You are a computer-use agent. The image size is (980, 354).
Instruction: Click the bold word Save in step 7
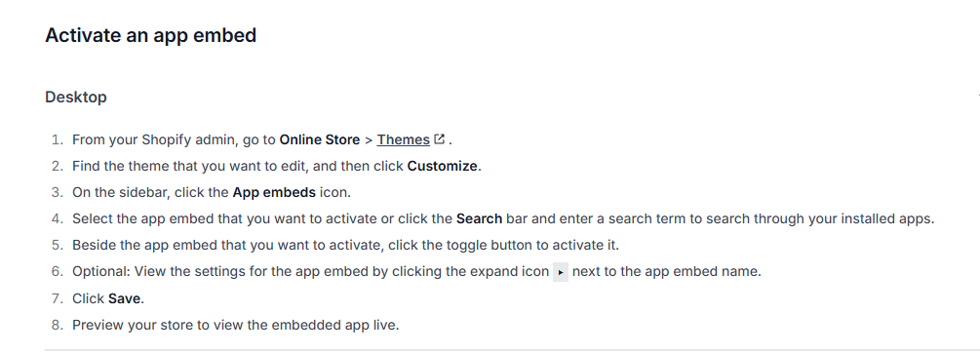pyautogui.click(x=125, y=299)
